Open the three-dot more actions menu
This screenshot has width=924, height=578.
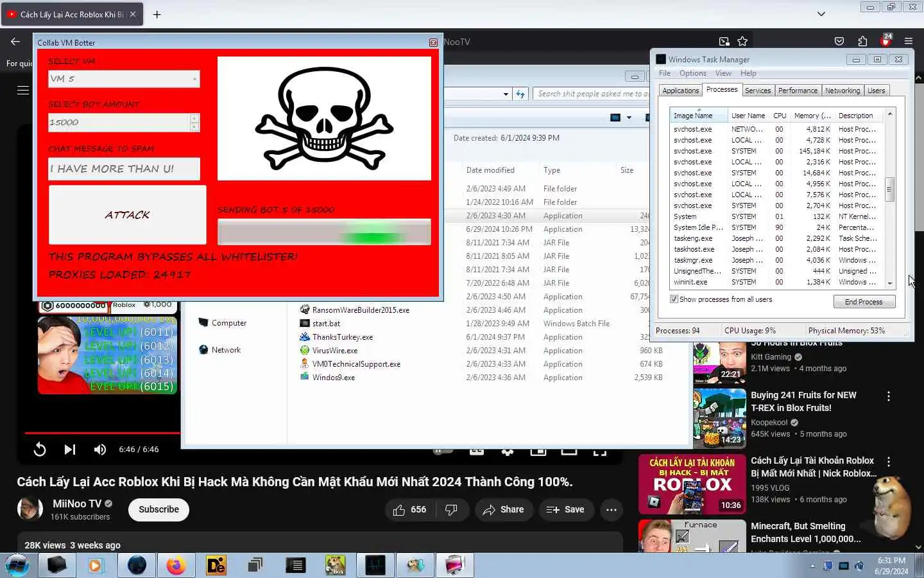click(612, 510)
